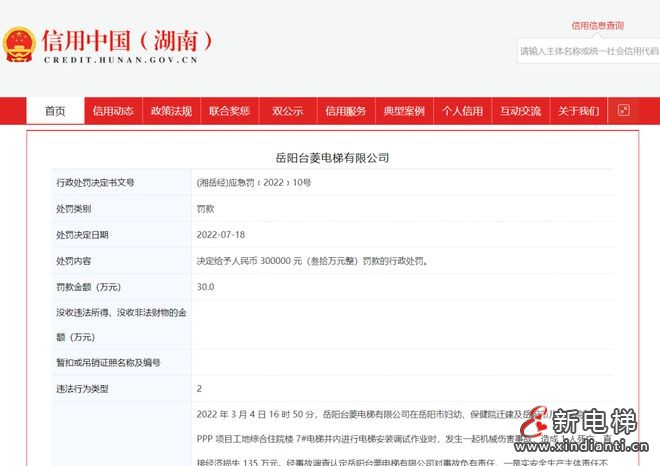Viewport: 660px width, 466px height.
Task: Navigate to 信用服务
Action: pyautogui.click(x=346, y=111)
